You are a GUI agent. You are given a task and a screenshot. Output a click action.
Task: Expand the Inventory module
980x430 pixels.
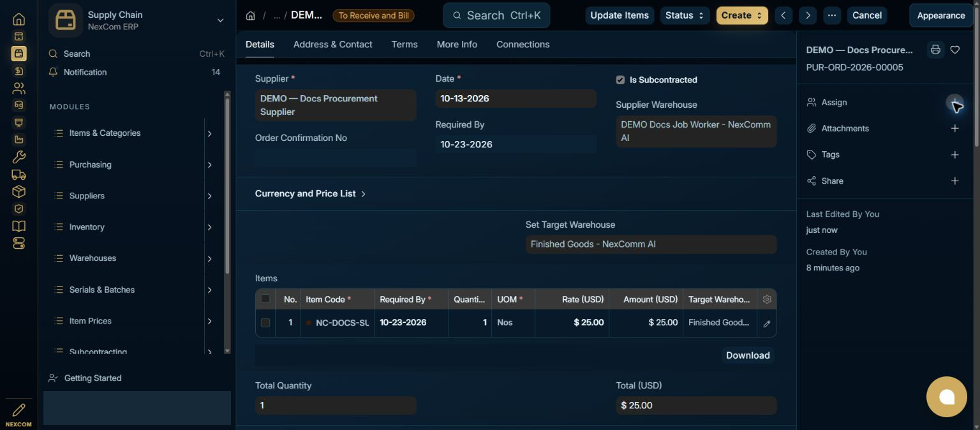(209, 227)
